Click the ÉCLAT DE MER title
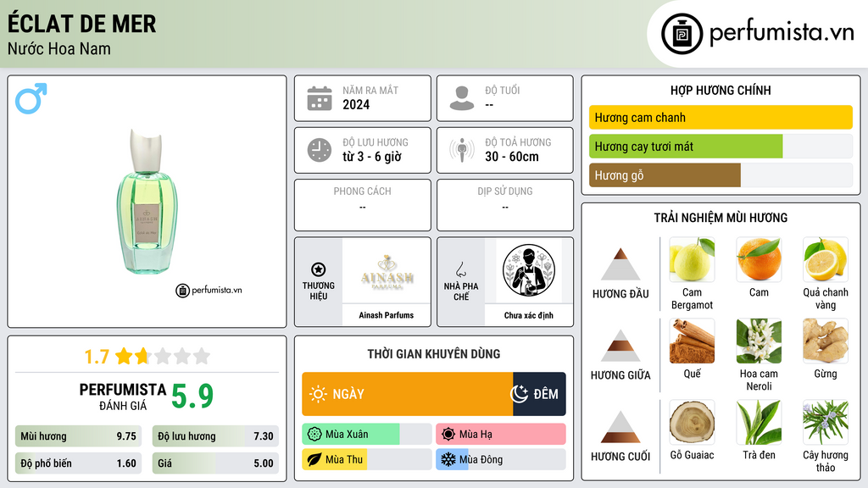The height and width of the screenshot is (488, 868). tap(82, 24)
